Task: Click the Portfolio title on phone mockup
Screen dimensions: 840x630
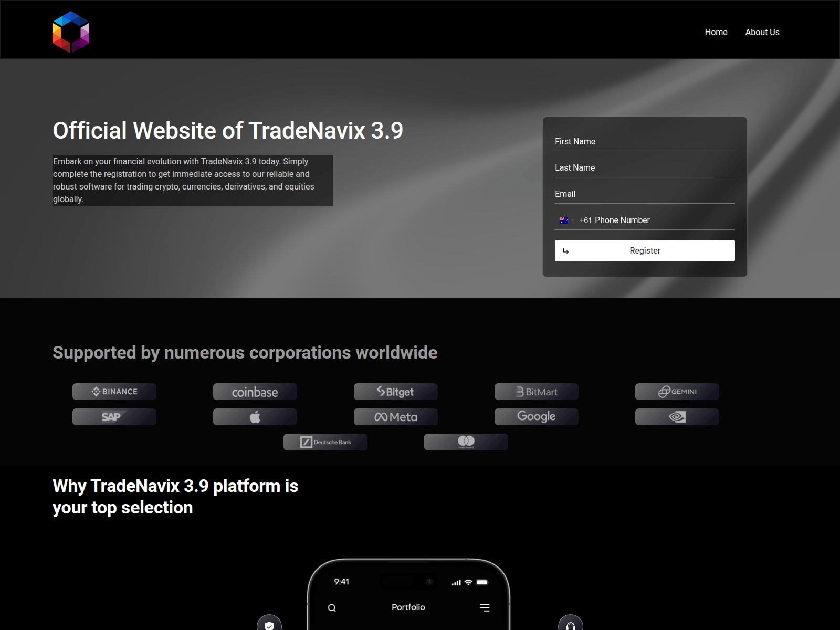Action: (408, 607)
